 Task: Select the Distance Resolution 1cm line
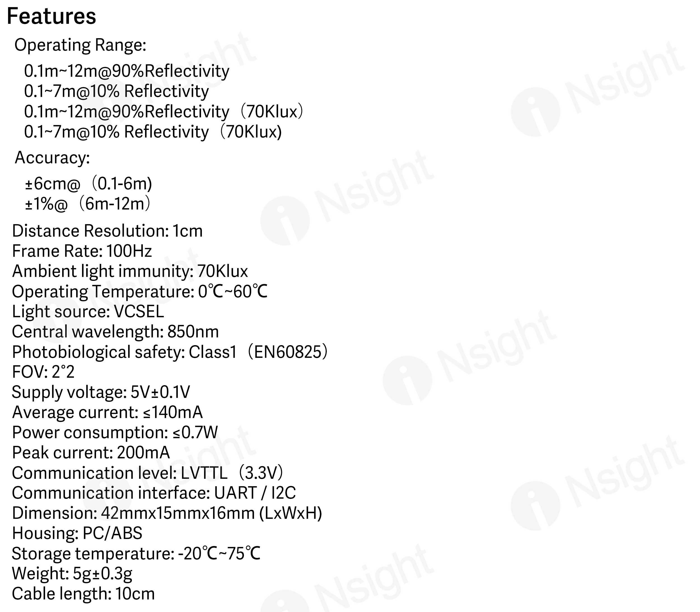tap(107, 231)
